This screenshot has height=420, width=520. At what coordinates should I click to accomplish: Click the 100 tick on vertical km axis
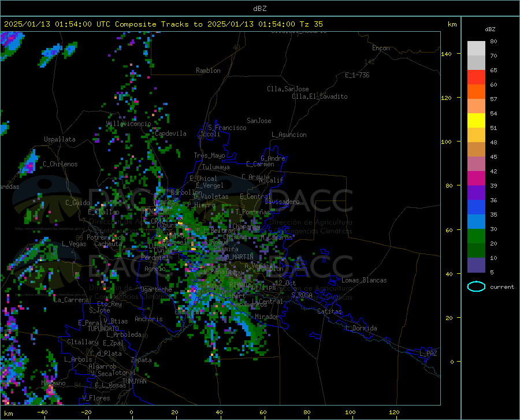(446, 142)
